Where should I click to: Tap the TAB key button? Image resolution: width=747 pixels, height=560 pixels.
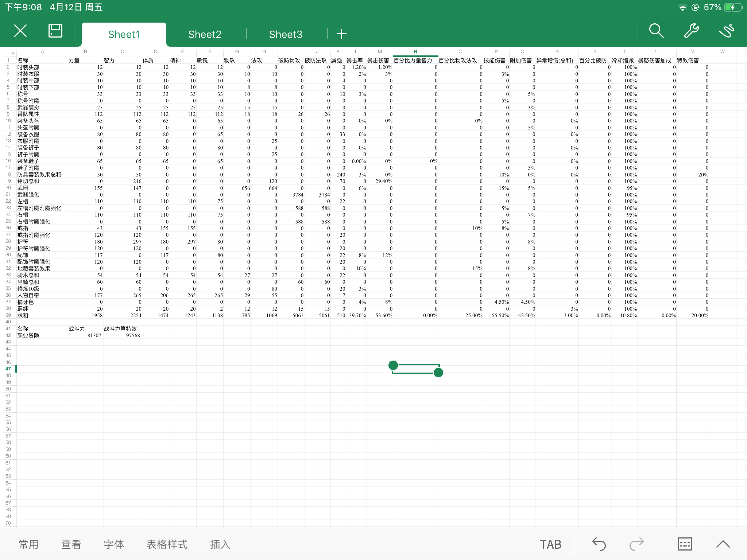coord(550,544)
